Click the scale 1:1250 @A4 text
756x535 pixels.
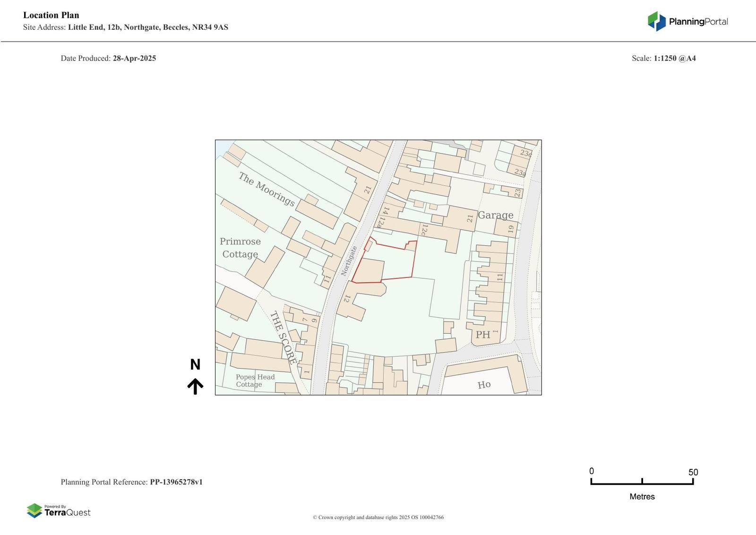coord(674,59)
